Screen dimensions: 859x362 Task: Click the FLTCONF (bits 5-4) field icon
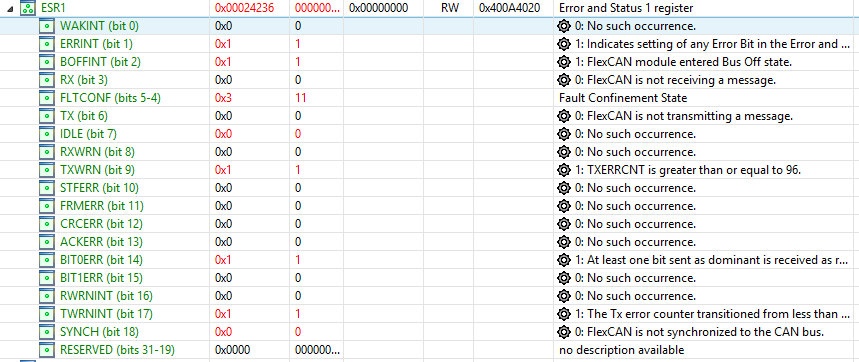(x=47, y=98)
